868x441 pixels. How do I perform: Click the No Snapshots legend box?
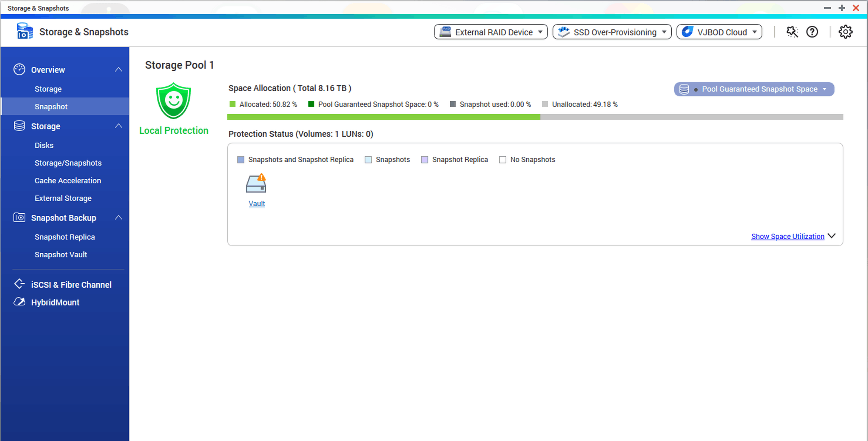(x=502, y=160)
